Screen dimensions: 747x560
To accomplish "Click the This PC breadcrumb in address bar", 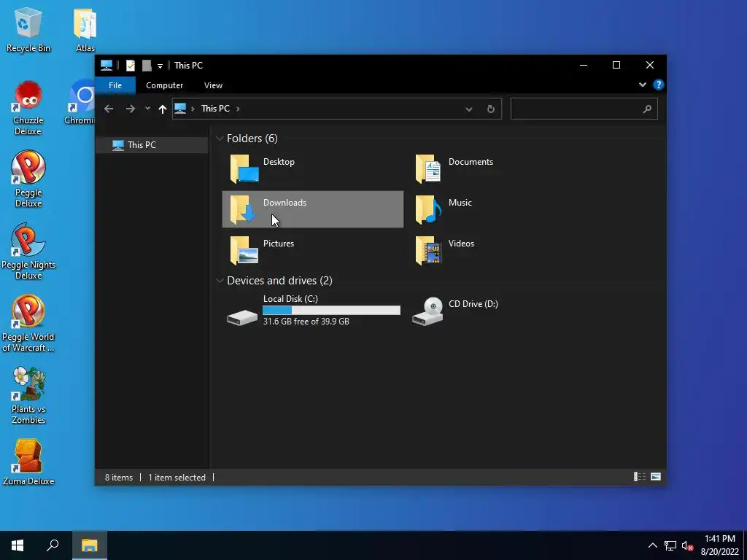I will click(215, 109).
